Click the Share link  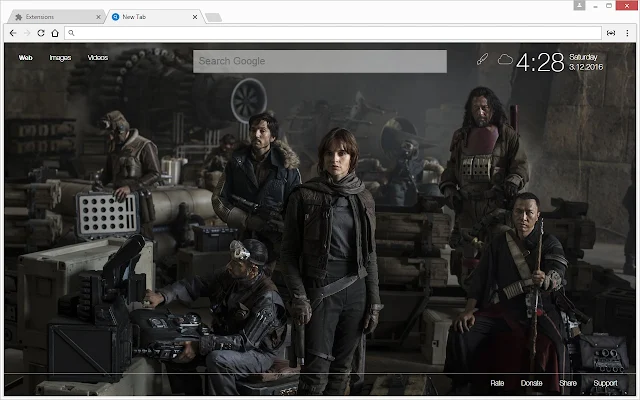click(568, 383)
